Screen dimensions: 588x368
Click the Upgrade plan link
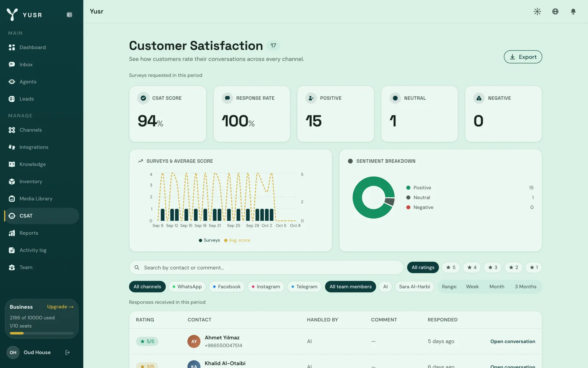[x=60, y=307]
